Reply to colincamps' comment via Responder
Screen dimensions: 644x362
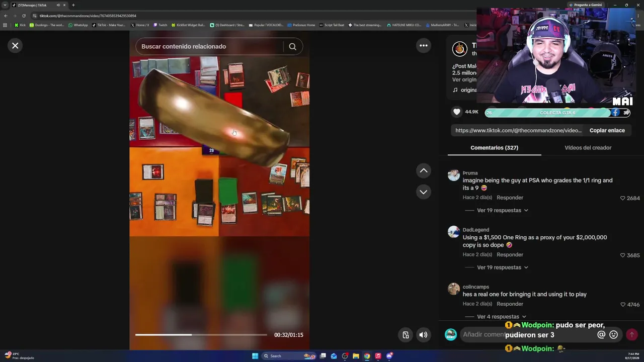click(510, 304)
